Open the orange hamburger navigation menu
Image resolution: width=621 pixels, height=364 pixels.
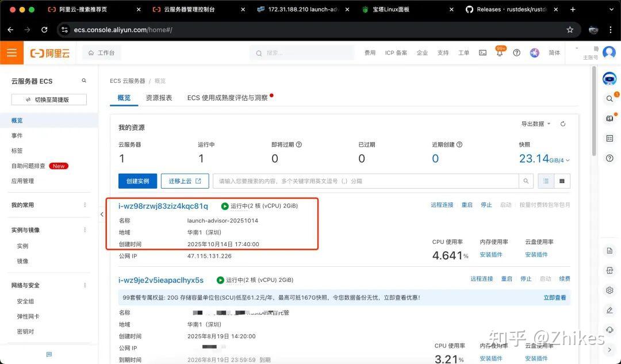pos(12,53)
